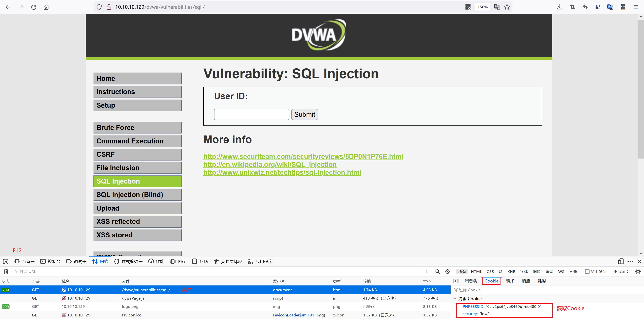Select the 消息头 headers tab
This screenshot has height=324, width=644.
point(470,281)
